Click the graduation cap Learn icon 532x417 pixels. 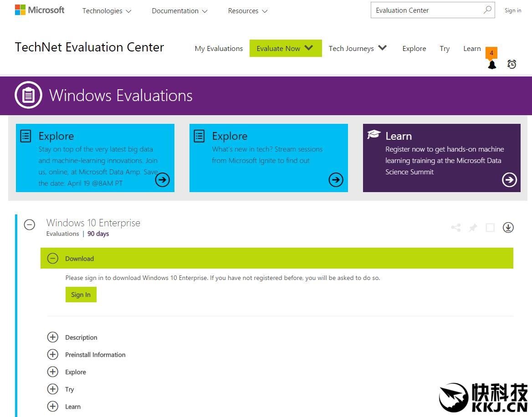374,134
